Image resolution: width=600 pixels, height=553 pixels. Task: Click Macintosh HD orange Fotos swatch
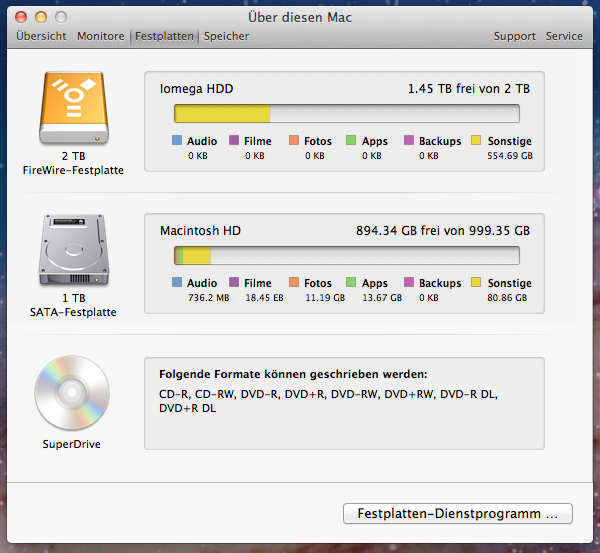pyautogui.click(x=294, y=282)
